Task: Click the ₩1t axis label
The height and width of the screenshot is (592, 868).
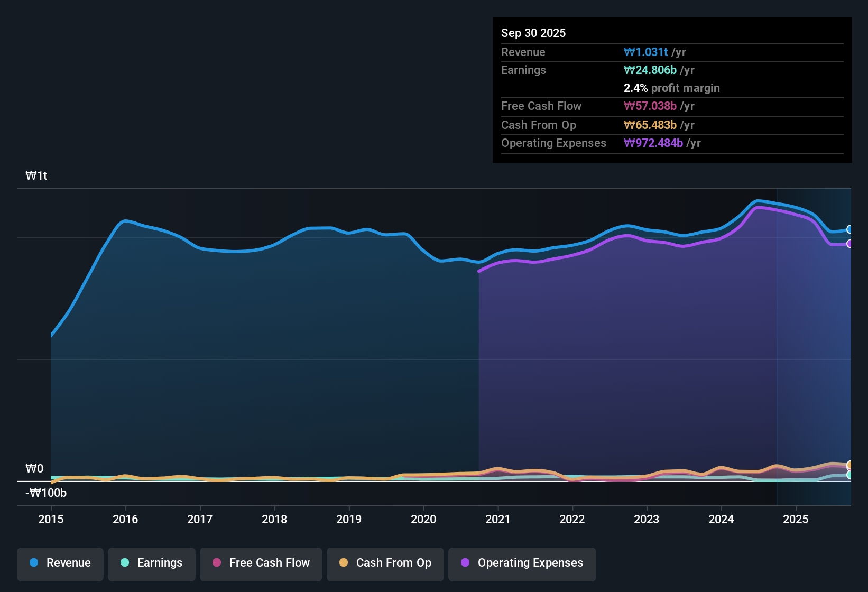Action: [36, 175]
